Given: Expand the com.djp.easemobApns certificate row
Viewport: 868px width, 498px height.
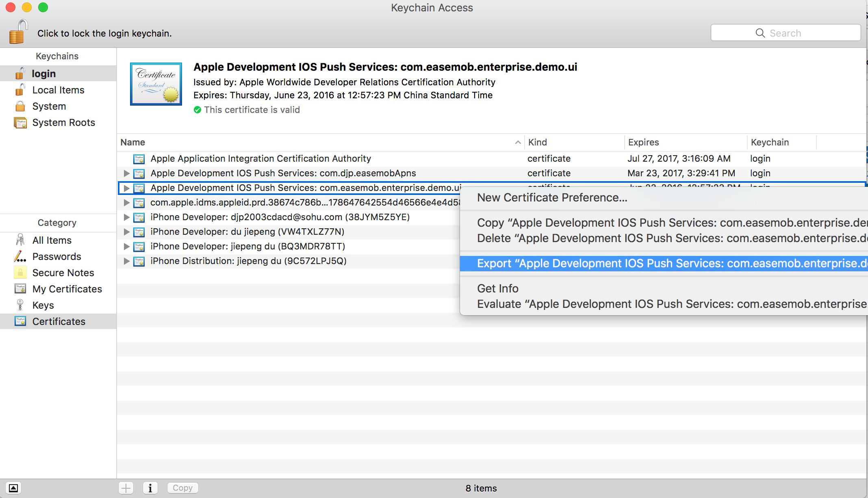Looking at the screenshot, I should click(126, 173).
